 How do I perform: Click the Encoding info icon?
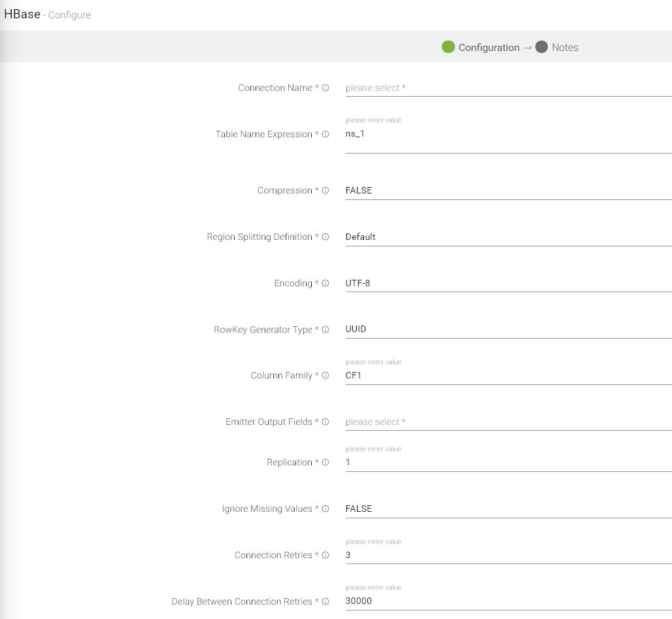tap(326, 284)
